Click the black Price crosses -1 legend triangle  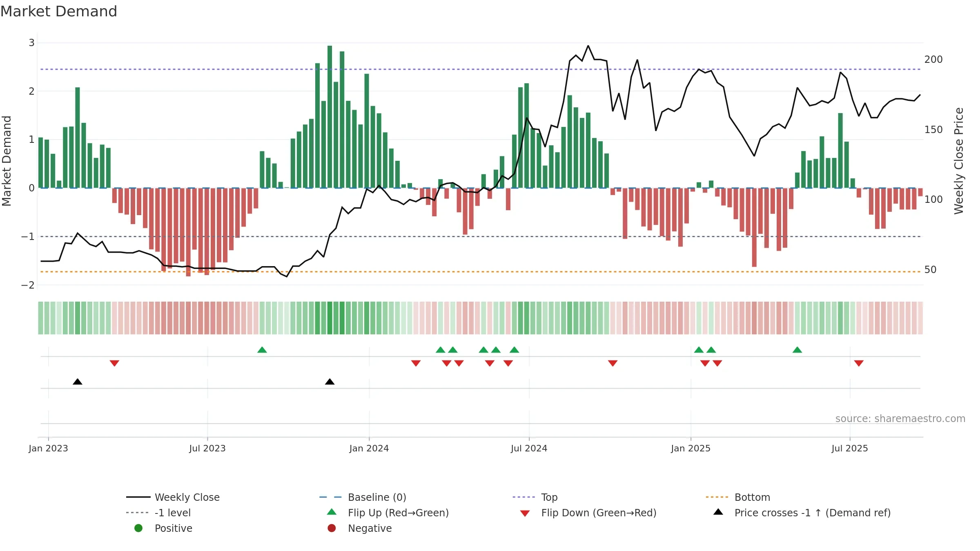718,512
